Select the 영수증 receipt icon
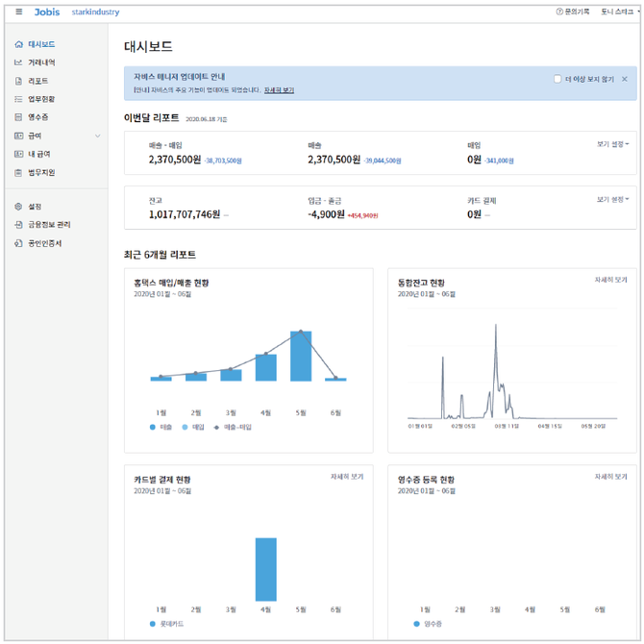Viewport: 644px width, 644px height. click(18, 117)
